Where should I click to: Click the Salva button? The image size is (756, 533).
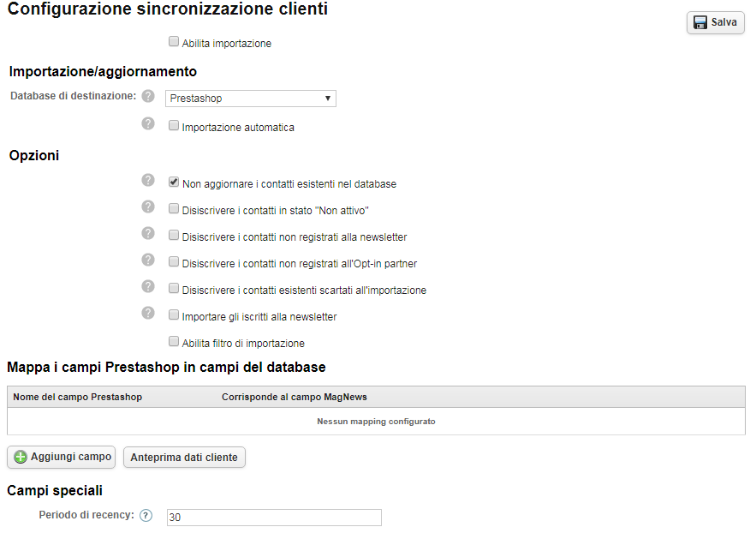tap(715, 23)
